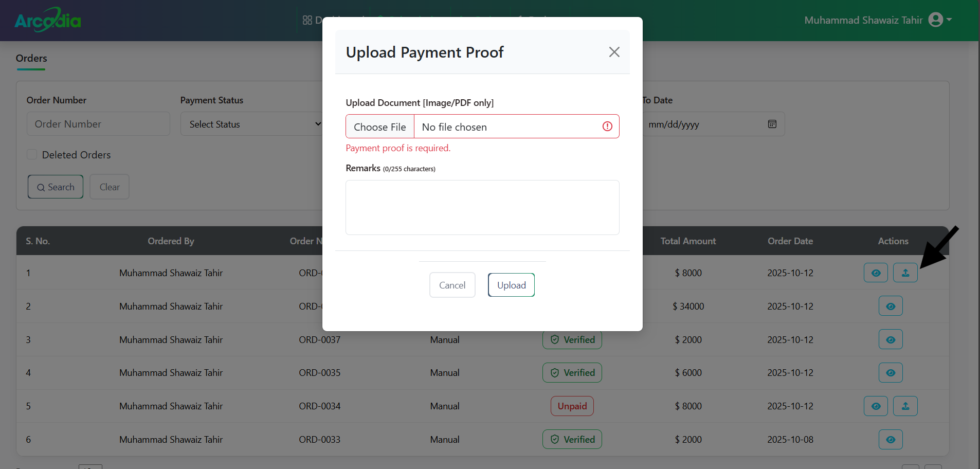Click the Choose File button

[x=380, y=127]
